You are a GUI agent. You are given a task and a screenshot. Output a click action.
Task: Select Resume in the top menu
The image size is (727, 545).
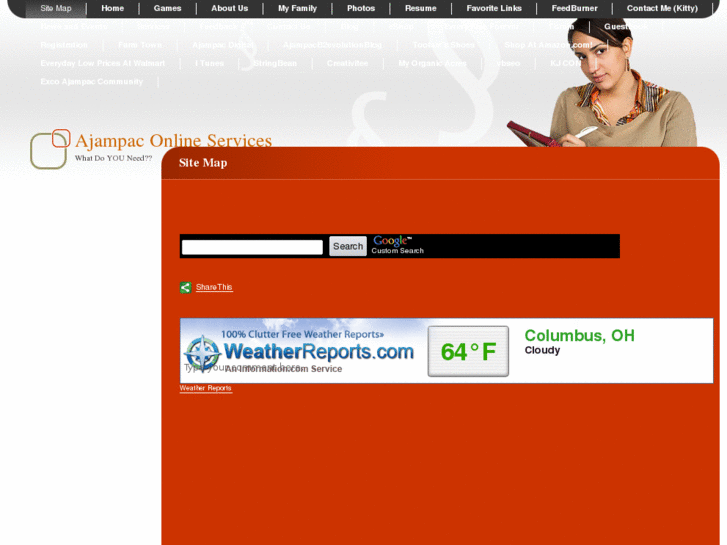421,8
